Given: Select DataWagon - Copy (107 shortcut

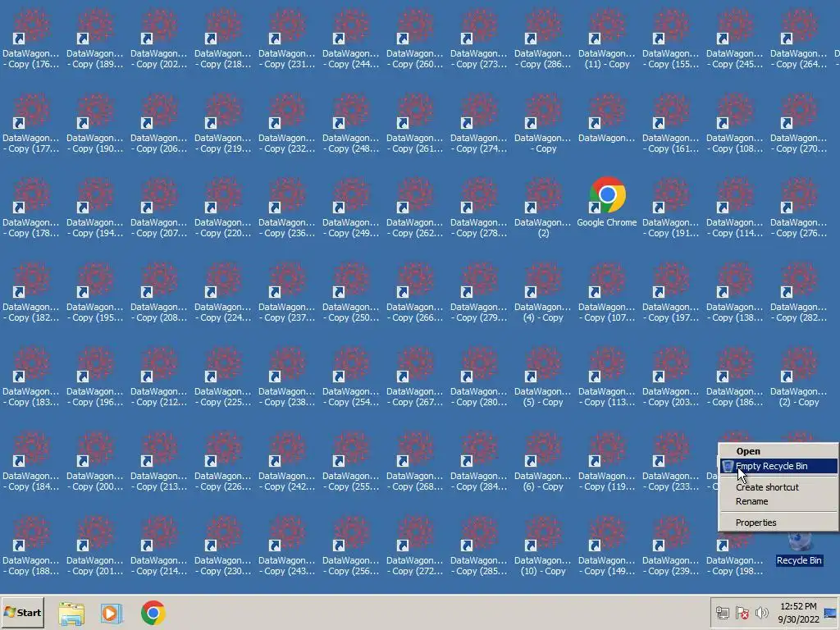Looking at the screenshot, I should coord(607,293).
